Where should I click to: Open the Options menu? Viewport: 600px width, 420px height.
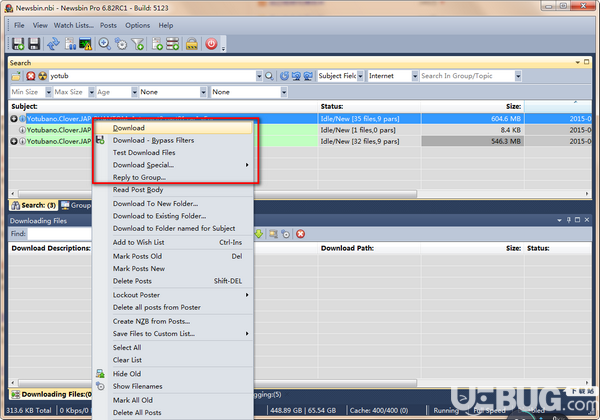pyautogui.click(x=138, y=26)
